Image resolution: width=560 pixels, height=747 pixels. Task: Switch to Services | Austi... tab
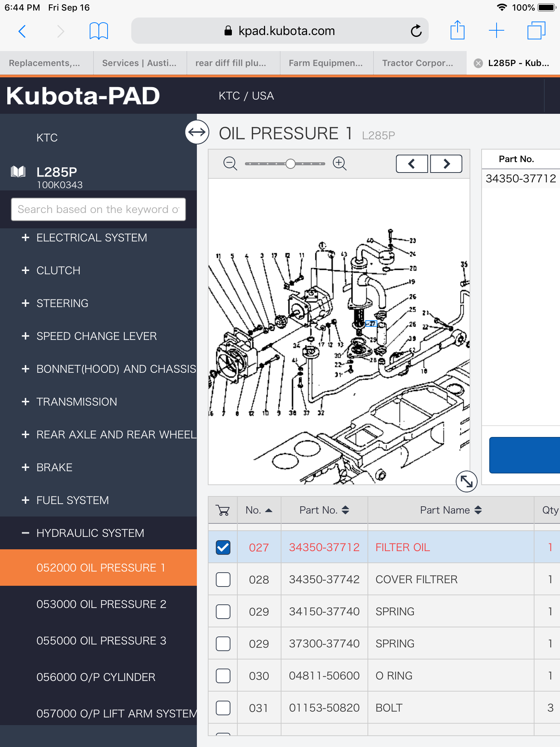tap(140, 63)
